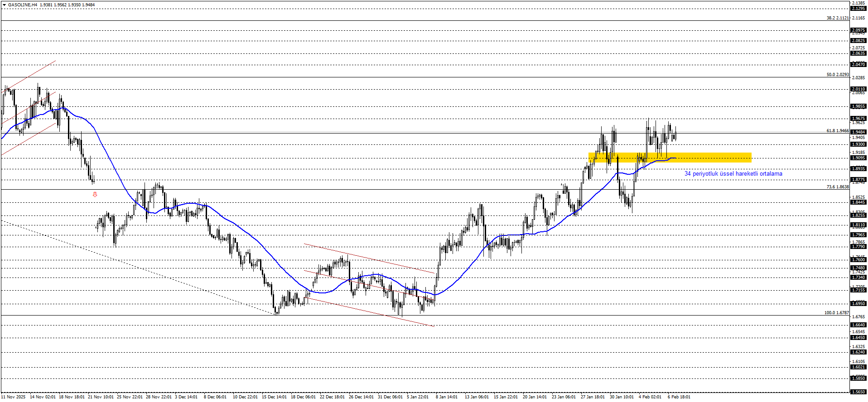Click the '8 Jan 14:01' time axis label
The height and width of the screenshot is (402, 868).
pyautogui.click(x=447, y=397)
